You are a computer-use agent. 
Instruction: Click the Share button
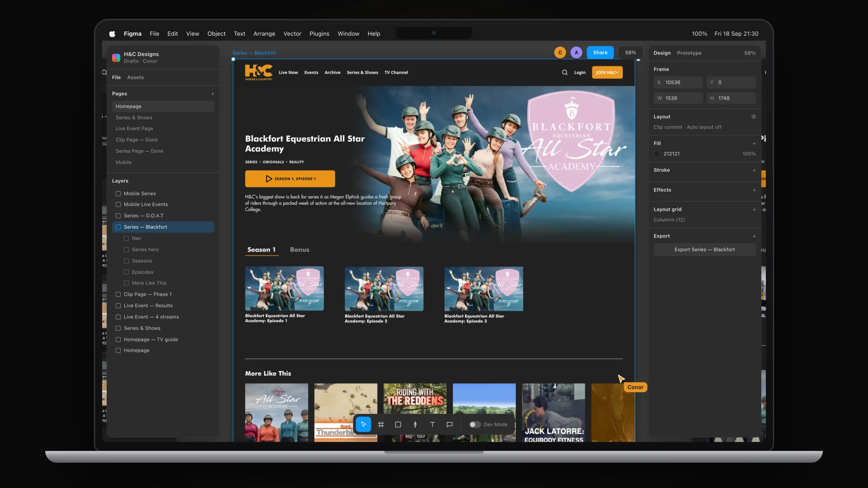point(600,52)
